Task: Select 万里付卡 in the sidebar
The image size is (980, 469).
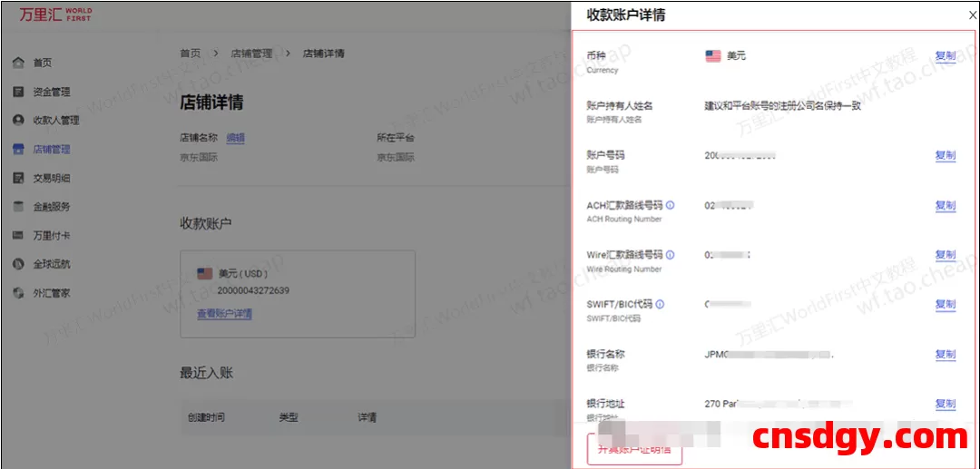Action: tap(51, 236)
